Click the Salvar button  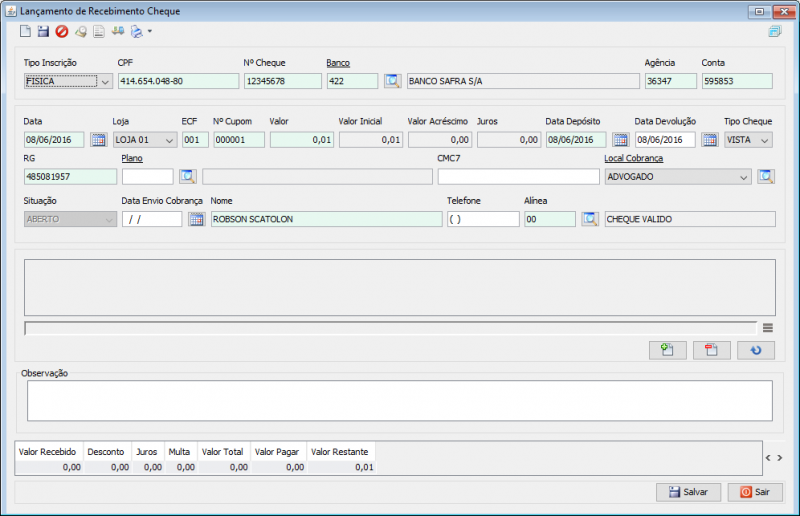[688, 492]
